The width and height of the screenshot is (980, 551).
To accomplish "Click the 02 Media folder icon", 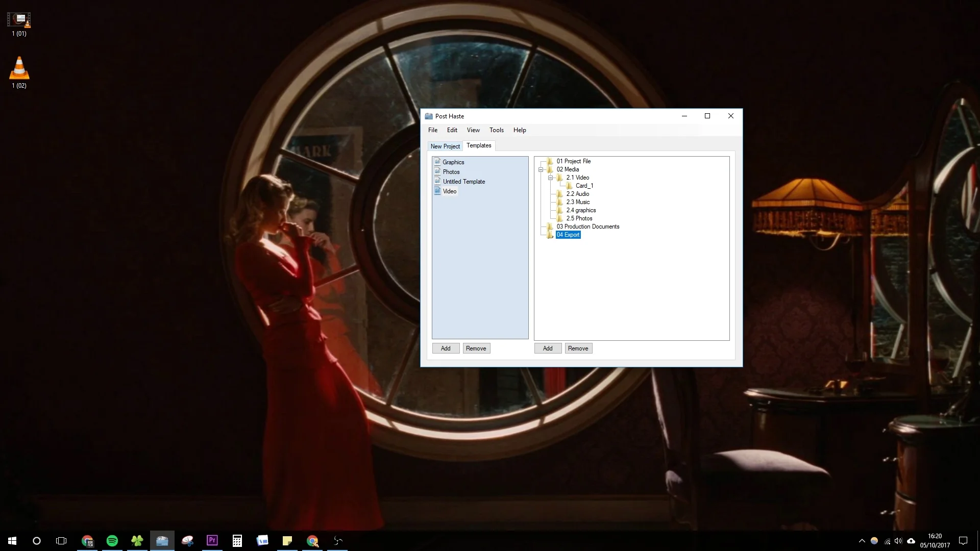I will point(550,169).
